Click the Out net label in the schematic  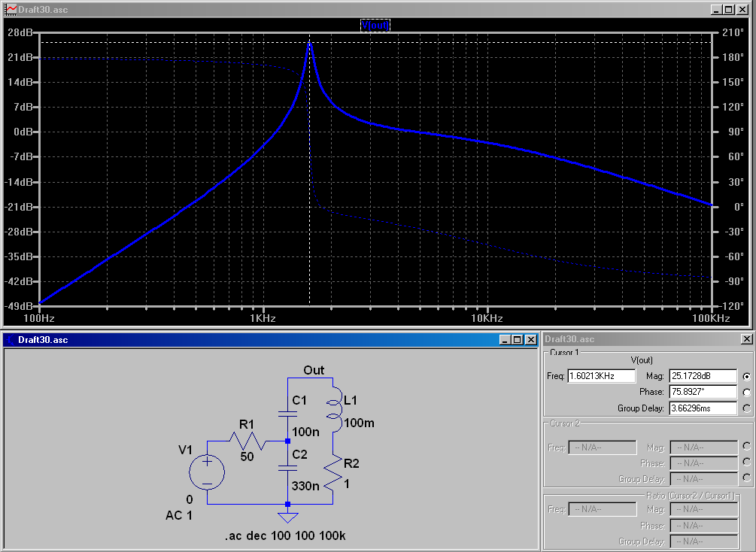pyautogui.click(x=314, y=370)
